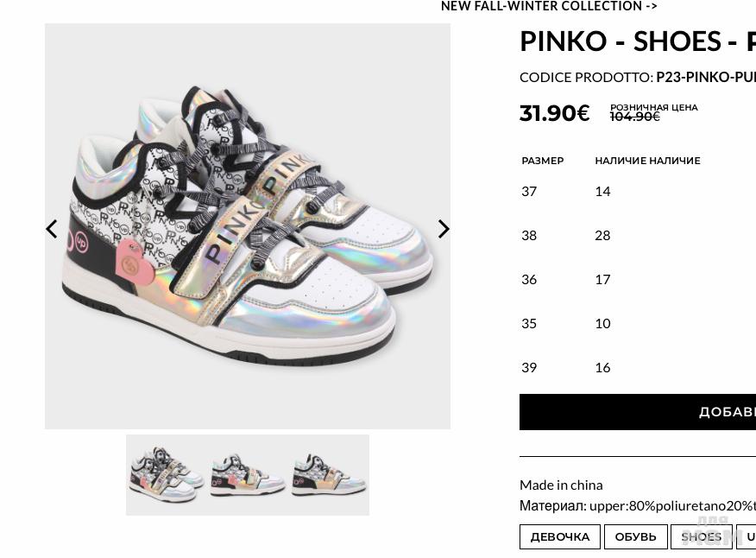The width and height of the screenshot is (756, 558).
Task: Open New Fall-Winter Collection link
Action: coord(549,6)
